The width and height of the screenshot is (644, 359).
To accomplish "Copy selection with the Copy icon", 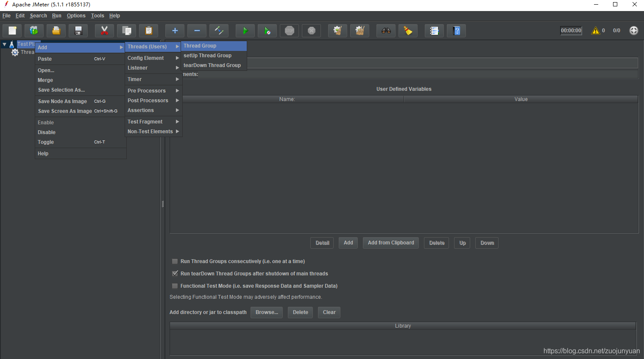I will coord(127,31).
